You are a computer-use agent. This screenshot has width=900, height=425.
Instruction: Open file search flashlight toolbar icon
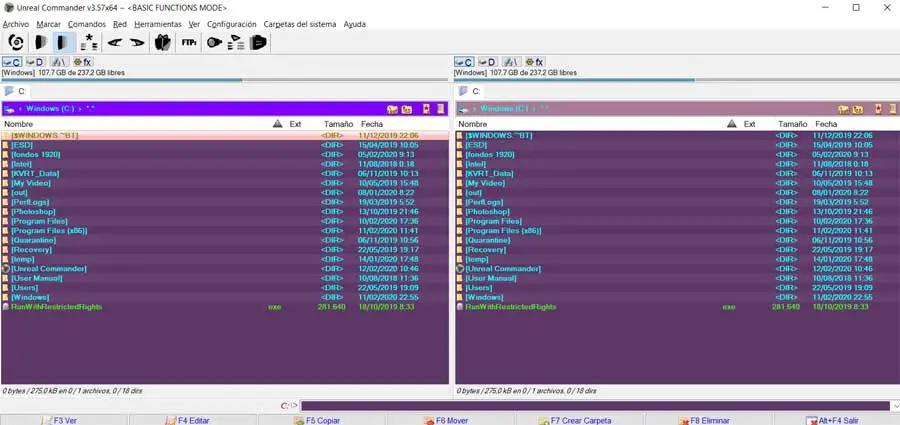pos(214,42)
